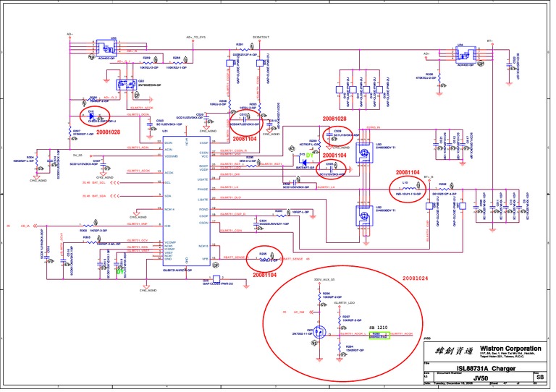The height and width of the screenshot is (392, 556).
Task: Select the 3D3V_AUX_S5 power label
Action: [324, 279]
